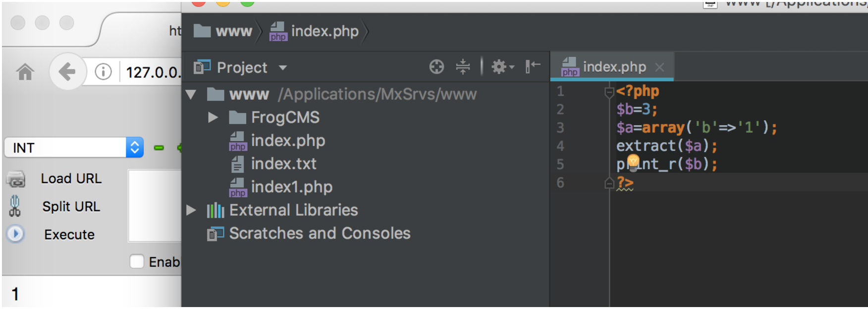Collapse all with the collapse icon
868x313 pixels.
coord(463,67)
